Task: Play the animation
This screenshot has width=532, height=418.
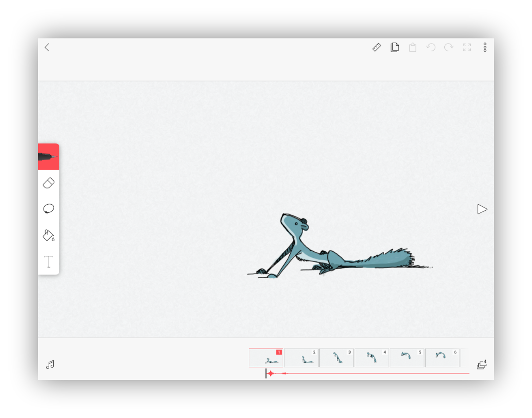Action: (x=482, y=209)
